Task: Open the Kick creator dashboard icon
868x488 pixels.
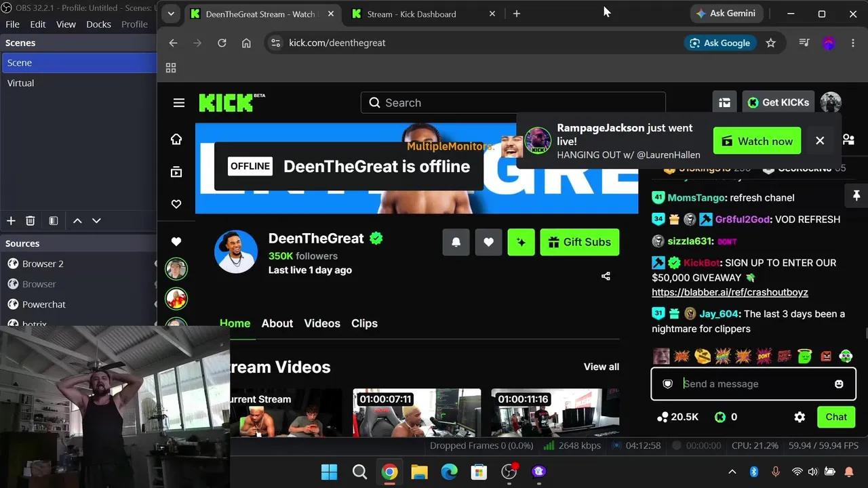Action: tap(725, 102)
